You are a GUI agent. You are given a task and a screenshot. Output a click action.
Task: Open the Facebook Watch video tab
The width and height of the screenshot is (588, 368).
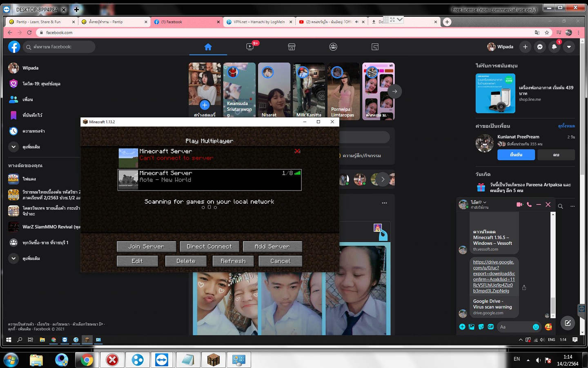coord(250,47)
